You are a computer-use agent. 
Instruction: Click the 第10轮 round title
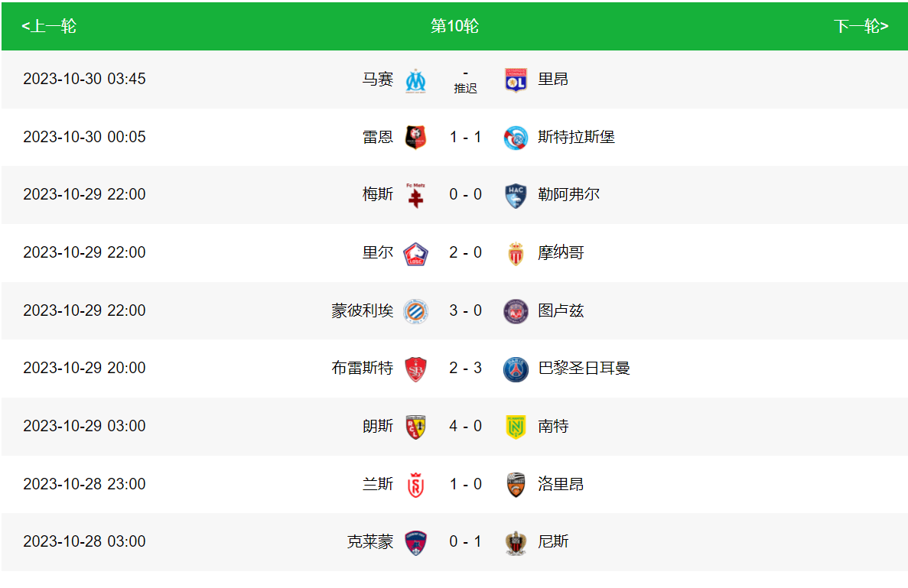point(454,27)
